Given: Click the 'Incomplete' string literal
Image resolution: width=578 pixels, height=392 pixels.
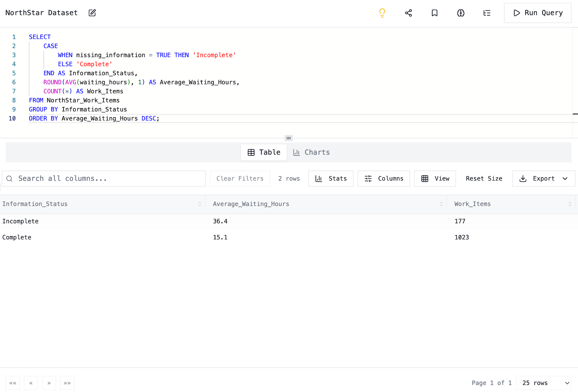Looking at the screenshot, I should point(214,55).
